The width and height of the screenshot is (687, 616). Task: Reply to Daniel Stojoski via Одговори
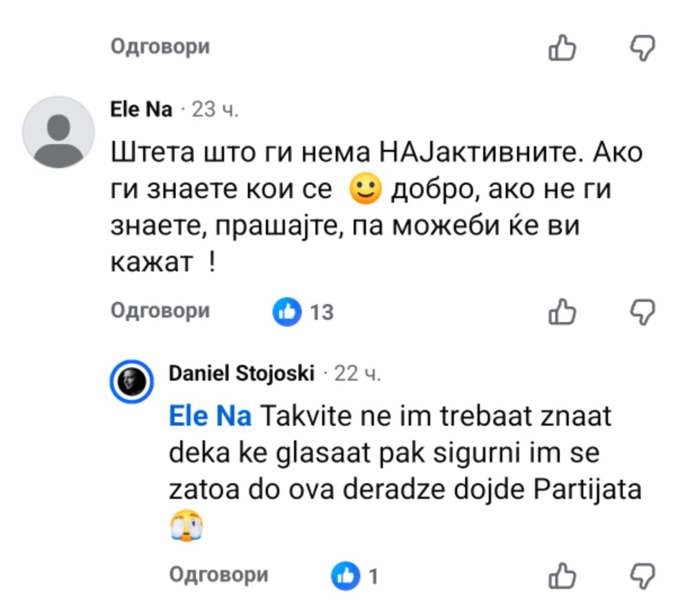[x=218, y=574]
